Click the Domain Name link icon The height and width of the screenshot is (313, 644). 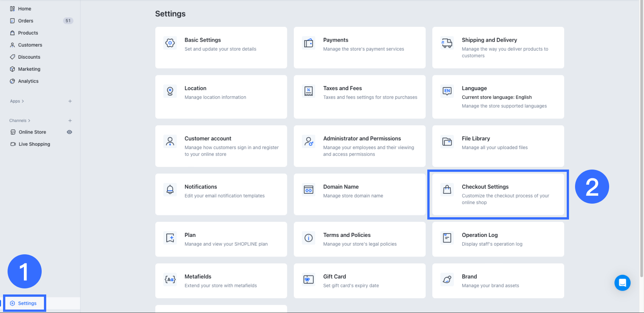309,190
